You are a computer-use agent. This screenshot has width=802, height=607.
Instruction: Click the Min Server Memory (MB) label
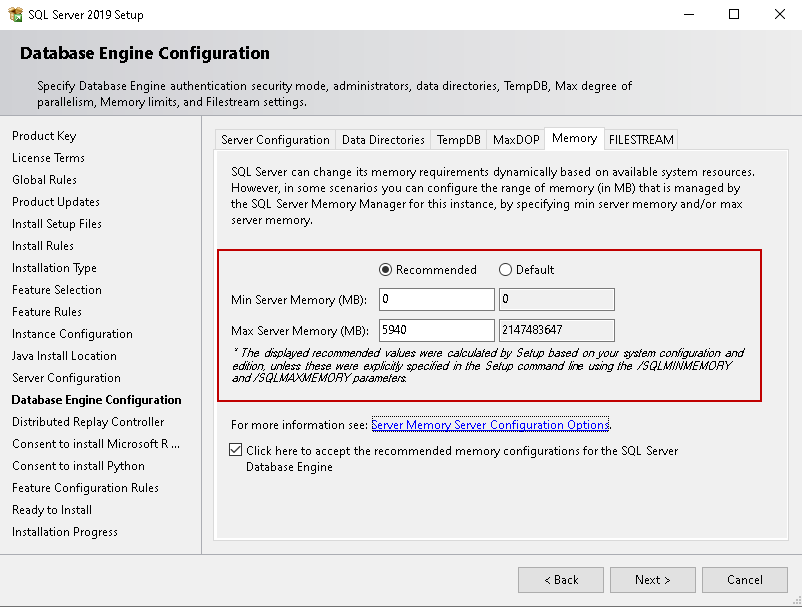click(x=299, y=300)
